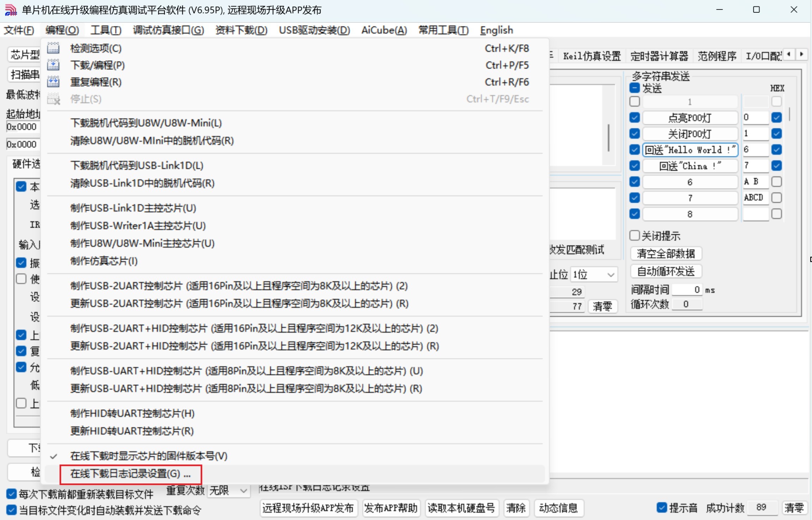The image size is (812, 520).
Task: Open the 资料下载(D) menu
Action: [x=241, y=30]
